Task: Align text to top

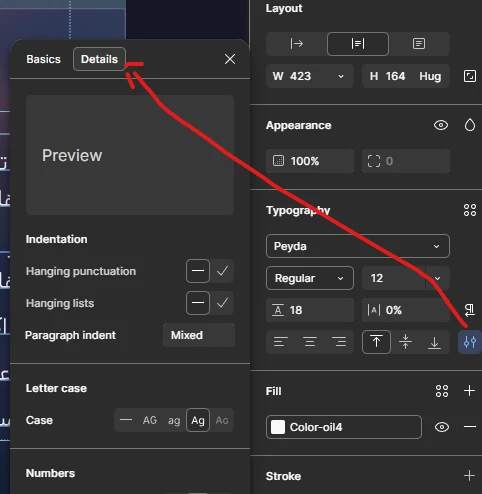Action: [376, 342]
